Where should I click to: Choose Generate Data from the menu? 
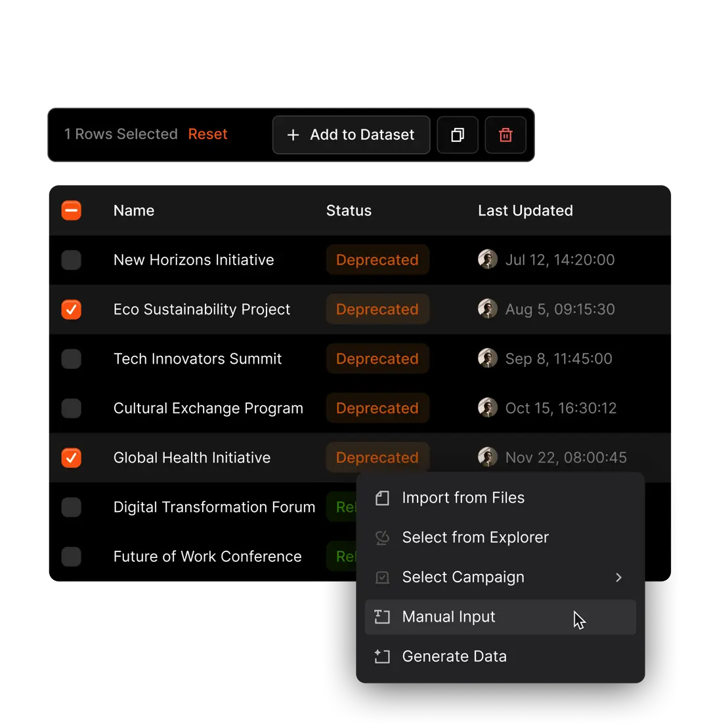pyautogui.click(x=454, y=656)
